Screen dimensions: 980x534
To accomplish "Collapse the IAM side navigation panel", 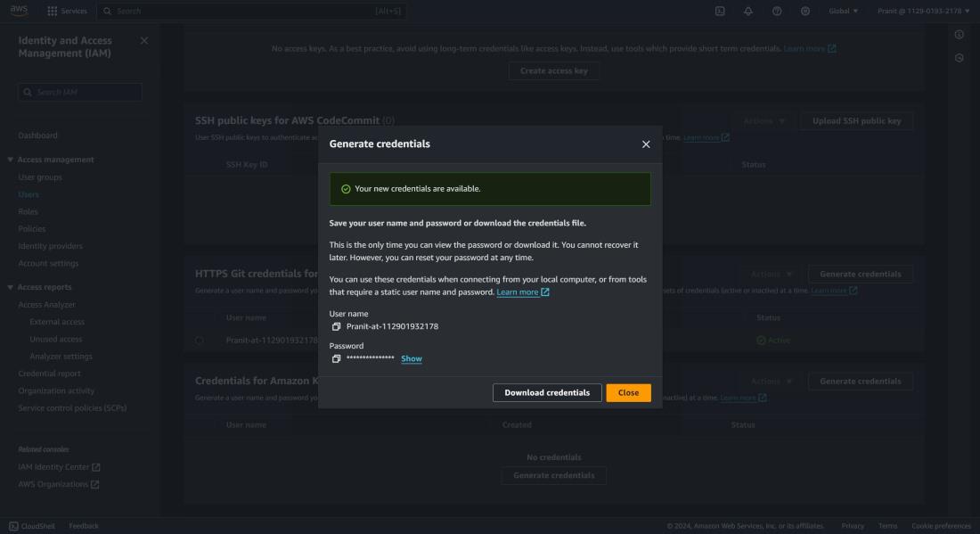I will (x=144, y=41).
